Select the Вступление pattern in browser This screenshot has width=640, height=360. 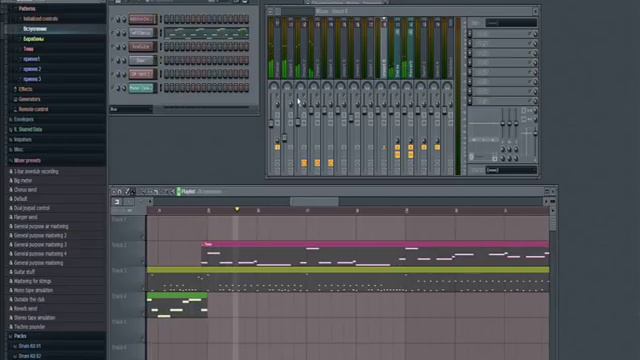click(35, 29)
